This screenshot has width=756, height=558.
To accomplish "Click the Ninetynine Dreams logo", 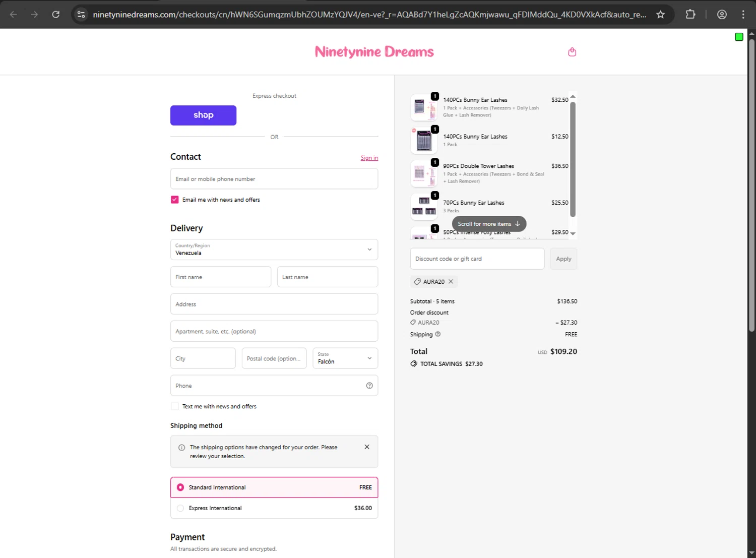I will 374,52.
